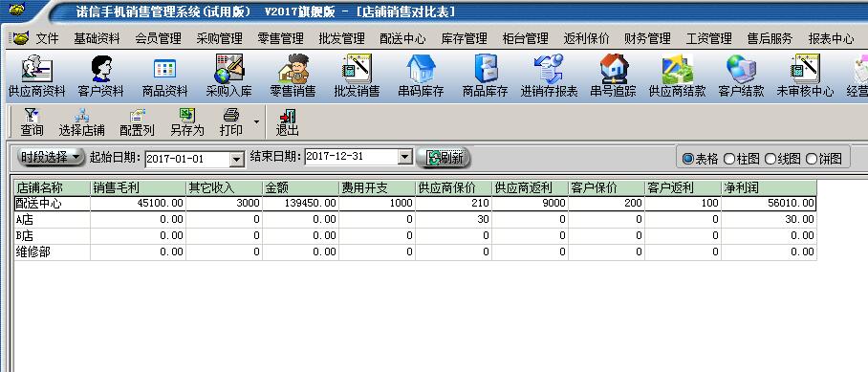Image resolution: width=868 pixels, height=372 pixels.
Task: Open the 串号追踪 serial tracking icon
Action: coord(614,76)
